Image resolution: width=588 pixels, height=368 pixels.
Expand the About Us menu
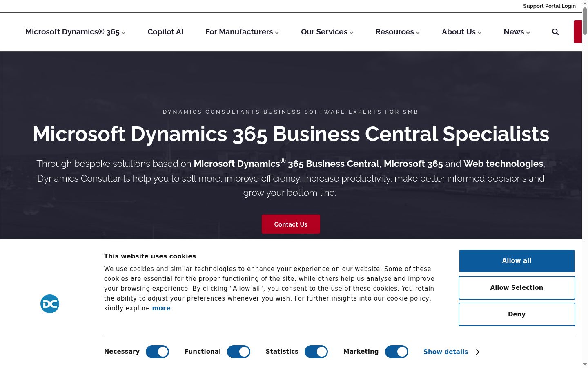[461, 32]
